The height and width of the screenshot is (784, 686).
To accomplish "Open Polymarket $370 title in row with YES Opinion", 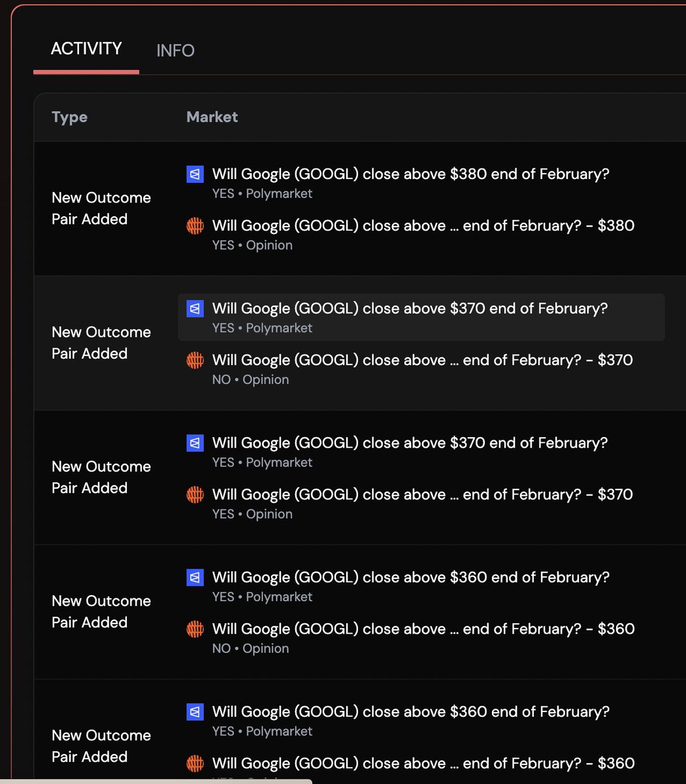I will tap(410, 444).
